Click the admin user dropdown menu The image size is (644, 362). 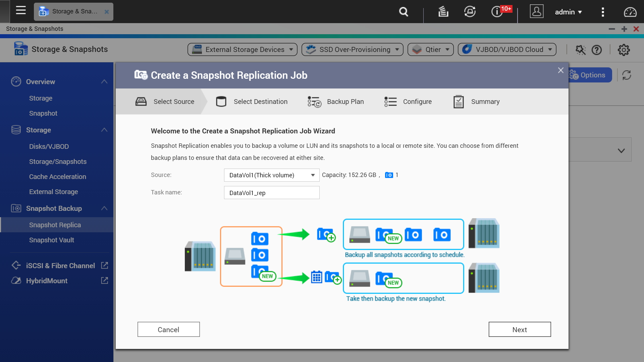[x=568, y=11]
